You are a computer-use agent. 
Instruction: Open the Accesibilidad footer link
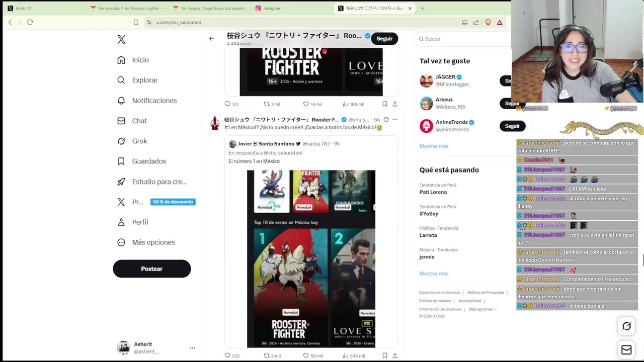click(470, 301)
